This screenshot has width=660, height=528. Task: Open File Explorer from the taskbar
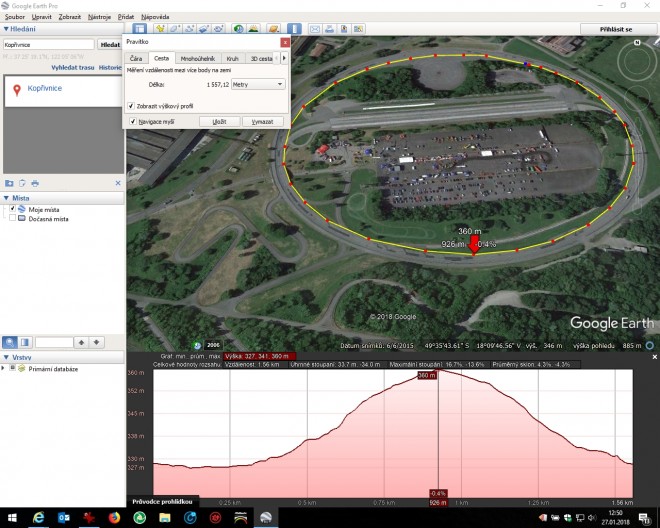[165, 517]
